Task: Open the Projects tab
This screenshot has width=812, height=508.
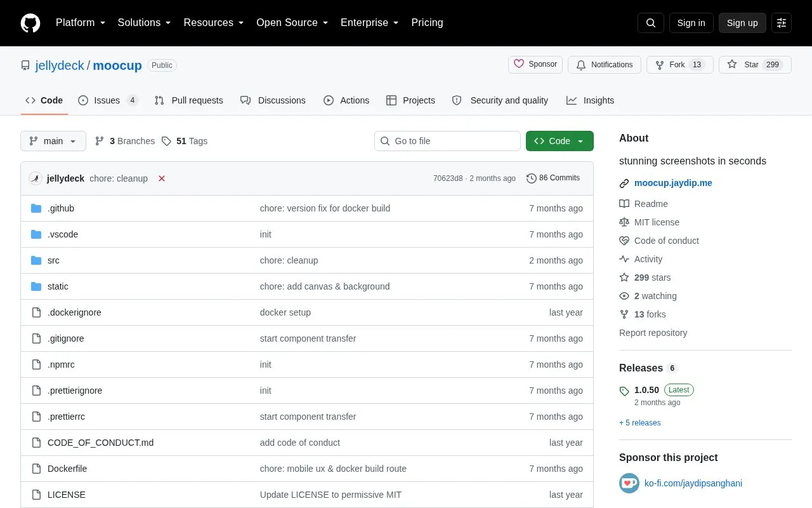Action: point(410,100)
